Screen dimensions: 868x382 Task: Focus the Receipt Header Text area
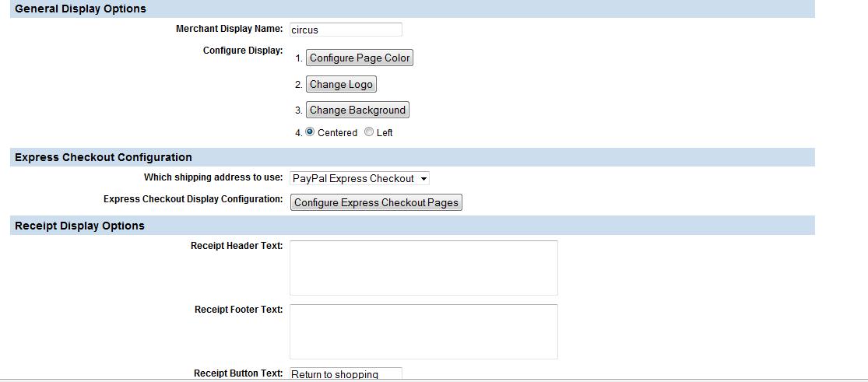coord(423,268)
